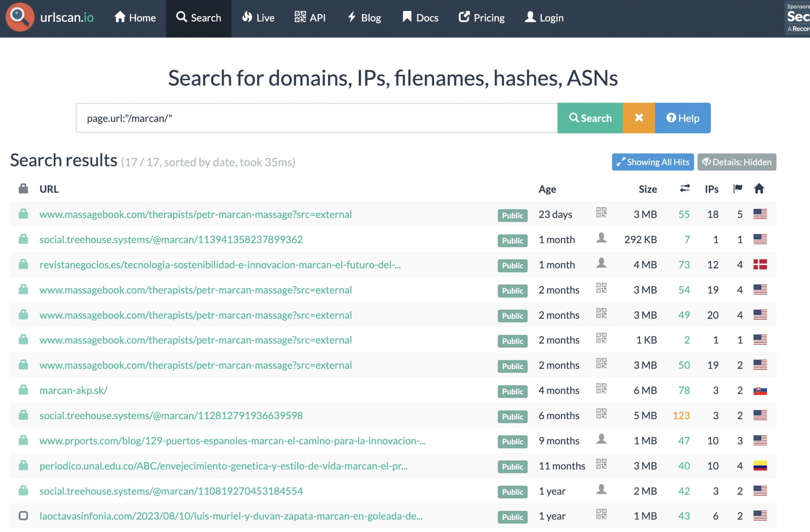Click the 1 KB size value
This screenshot has height=532, width=810.
(647, 340)
